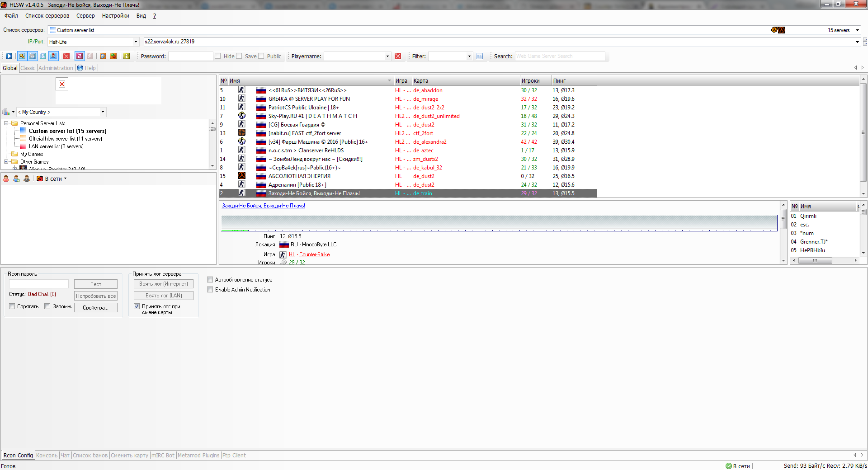Toggle the server list panel toolbar icon

point(33,56)
